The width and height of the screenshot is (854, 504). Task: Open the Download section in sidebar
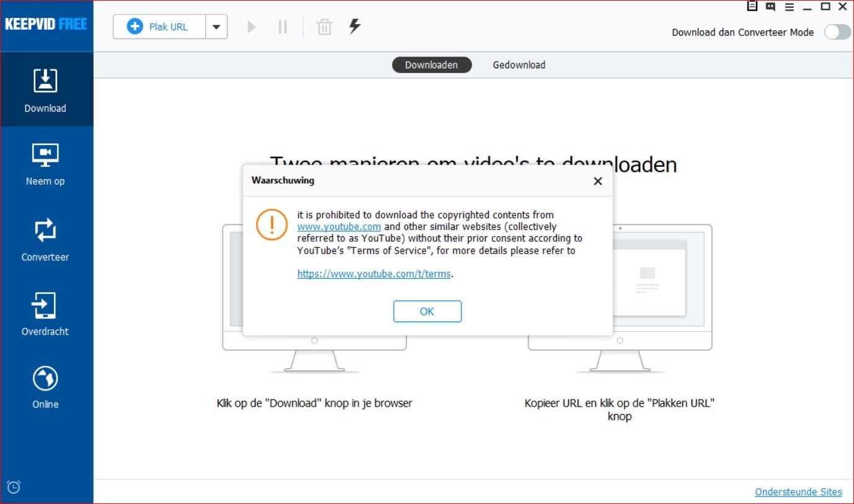45,91
